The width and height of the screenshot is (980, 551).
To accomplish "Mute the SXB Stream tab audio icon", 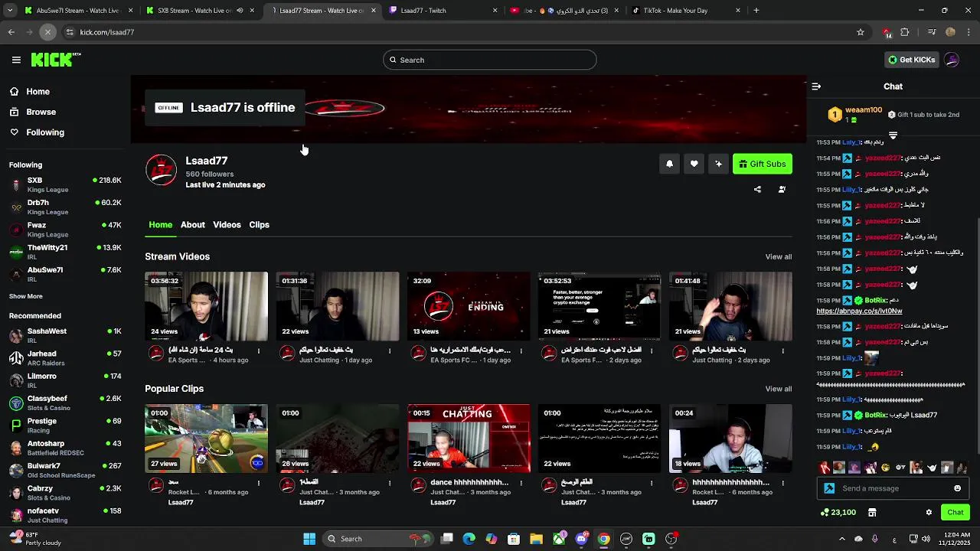I will pos(240,11).
